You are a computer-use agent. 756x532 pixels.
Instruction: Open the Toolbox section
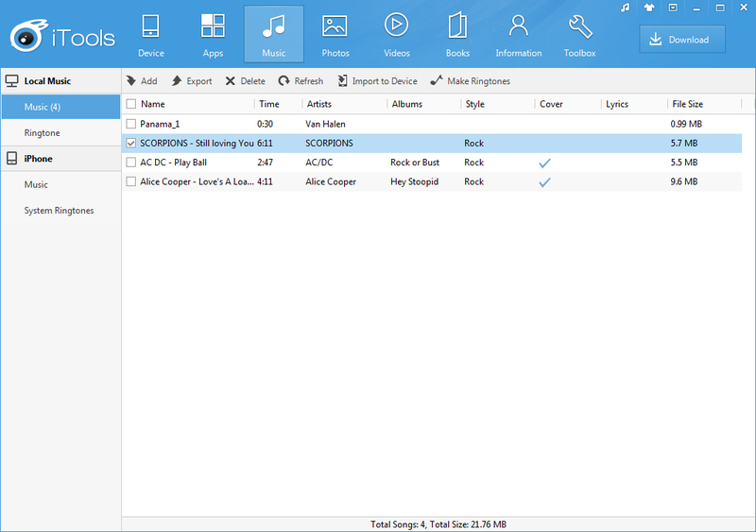[579, 35]
